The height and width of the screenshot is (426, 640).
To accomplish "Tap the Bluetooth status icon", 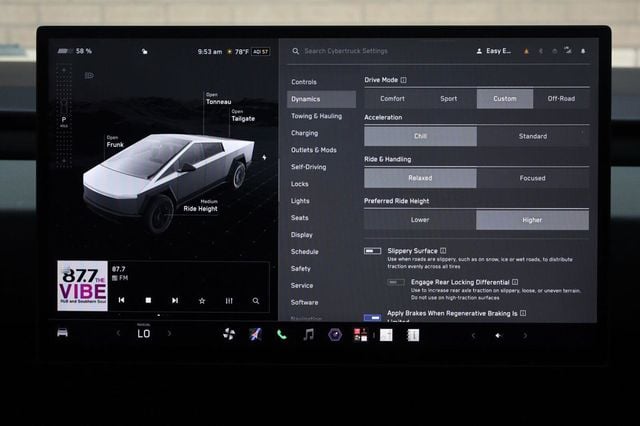I will coord(541,51).
